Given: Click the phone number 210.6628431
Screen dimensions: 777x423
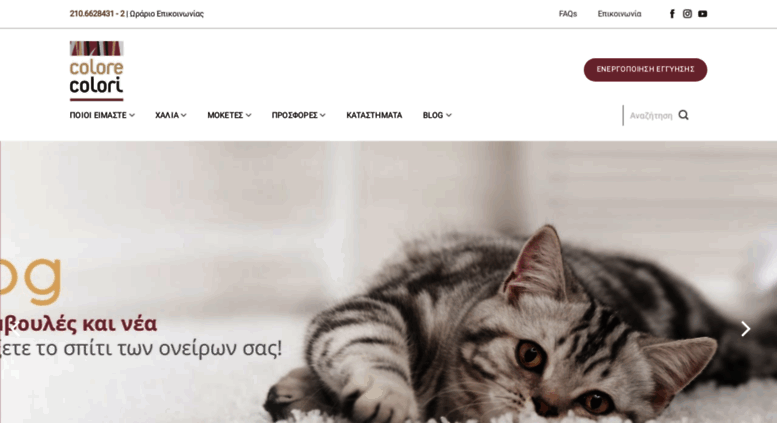Looking at the screenshot, I should pyautogui.click(x=92, y=14).
